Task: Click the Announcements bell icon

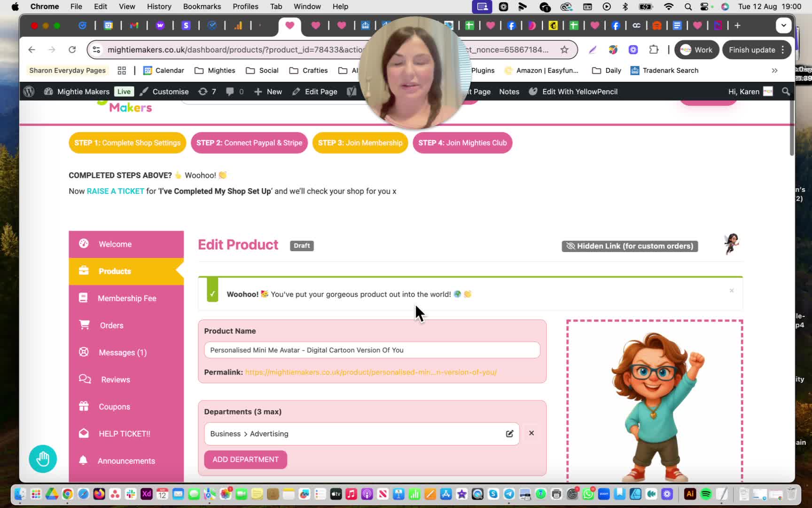Action: coord(83,460)
